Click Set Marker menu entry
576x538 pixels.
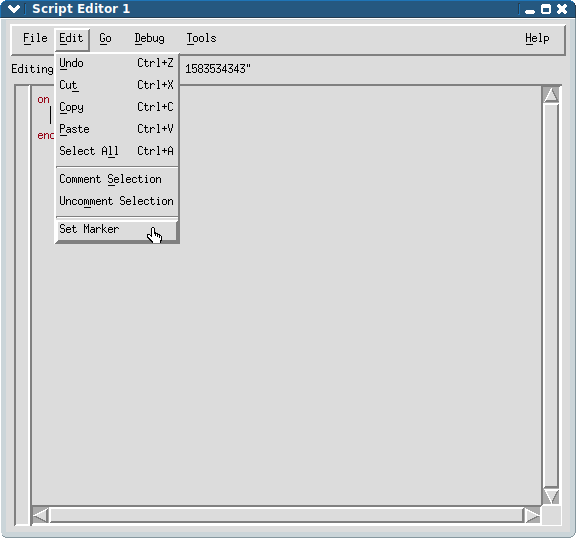click(x=117, y=229)
